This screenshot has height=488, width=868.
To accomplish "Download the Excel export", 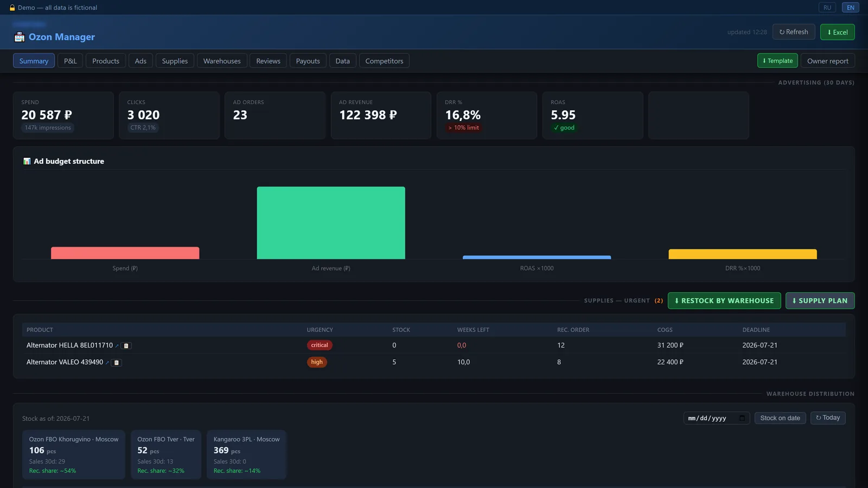I will (x=838, y=32).
